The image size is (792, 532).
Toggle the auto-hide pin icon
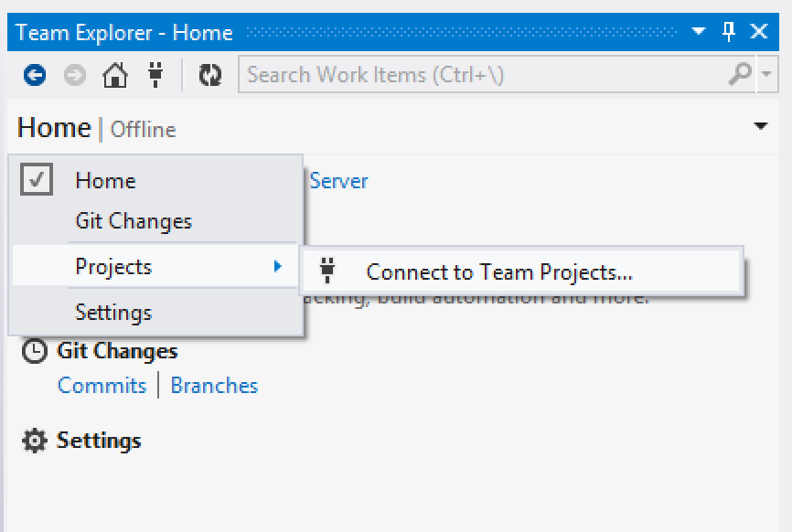728,31
